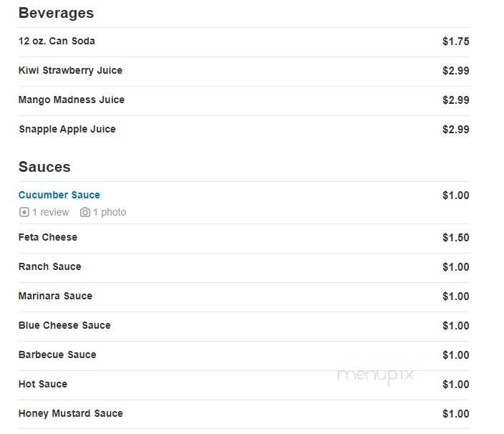Open the Cucumber Sauce link

tap(59, 195)
